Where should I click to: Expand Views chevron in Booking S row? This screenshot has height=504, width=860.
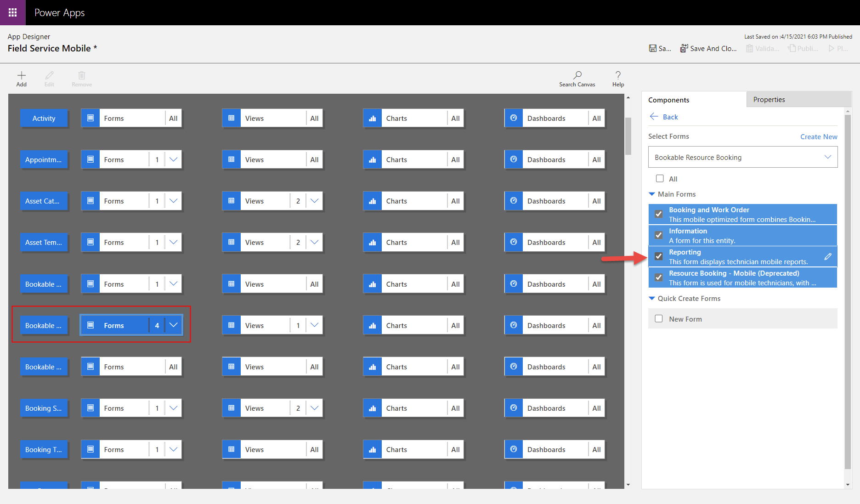click(x=315, y=408)
